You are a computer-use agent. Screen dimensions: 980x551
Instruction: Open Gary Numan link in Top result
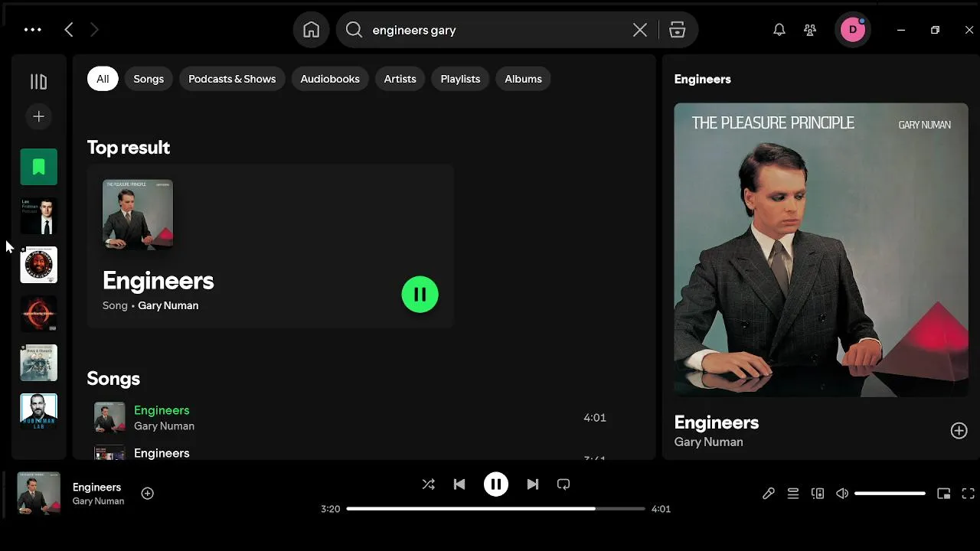click(x=168, y=305)
